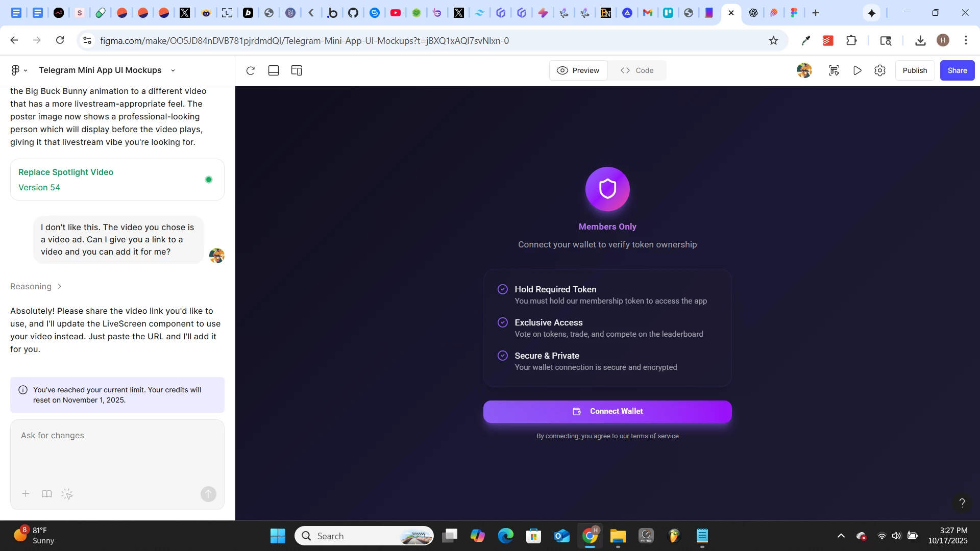The image size is (980, 551).
Task: Select the Replace Spotlight Video version 54
Action: 117,180
